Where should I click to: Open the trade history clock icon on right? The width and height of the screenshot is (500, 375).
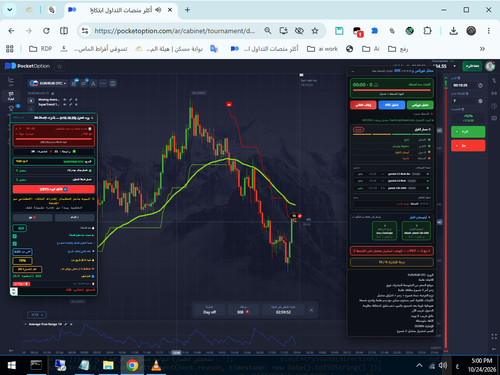(x=494, y=106)
